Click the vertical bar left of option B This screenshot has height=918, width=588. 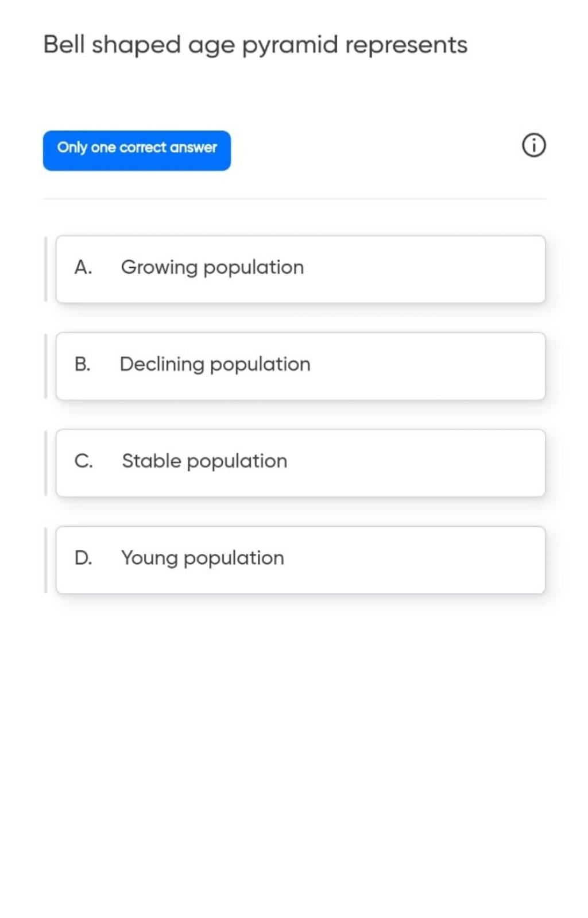[x=46, y=366]
